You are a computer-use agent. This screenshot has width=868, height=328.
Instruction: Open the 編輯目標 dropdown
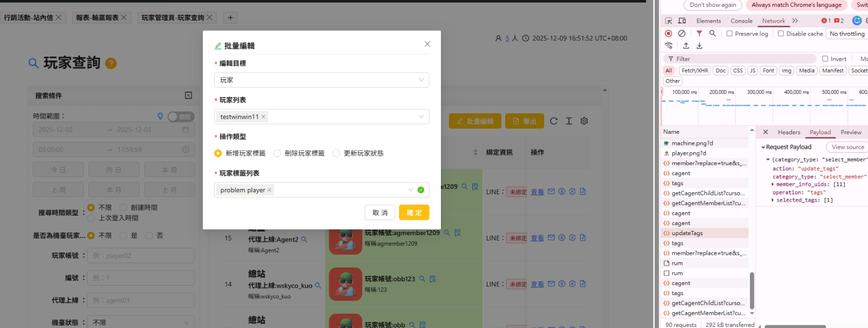tap(321, 80)
